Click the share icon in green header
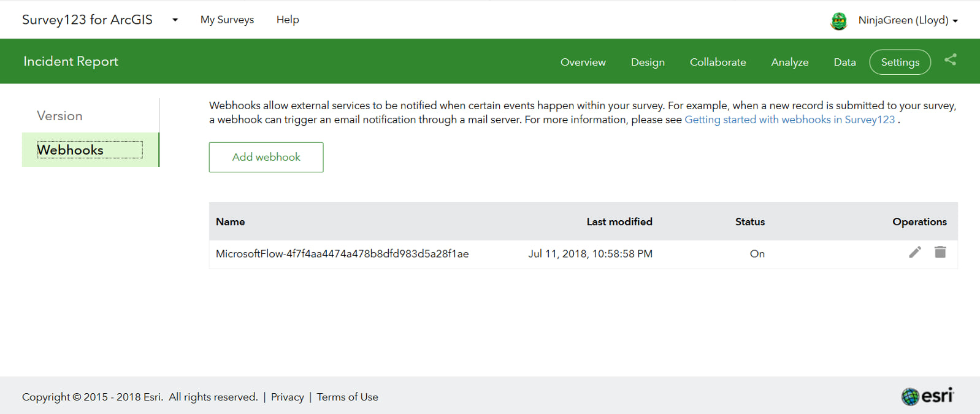Viewport: 980px width, 414px height. (950, 60)
